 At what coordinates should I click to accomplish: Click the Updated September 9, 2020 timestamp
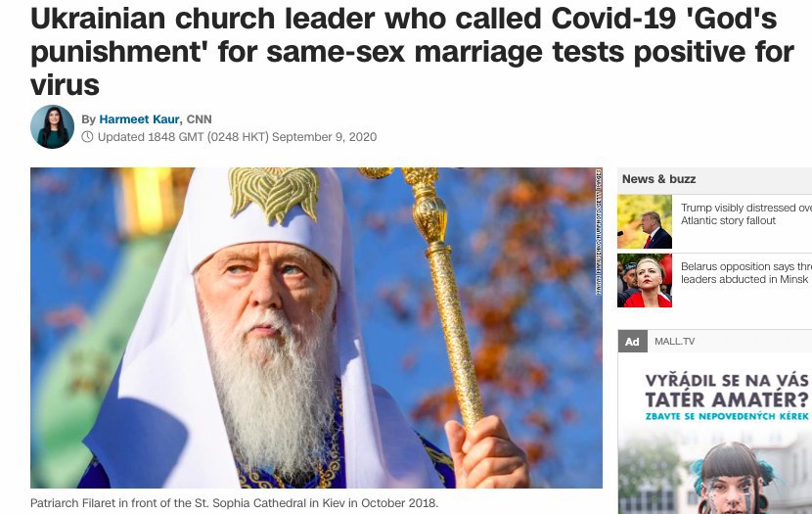[x=237, y=137]
